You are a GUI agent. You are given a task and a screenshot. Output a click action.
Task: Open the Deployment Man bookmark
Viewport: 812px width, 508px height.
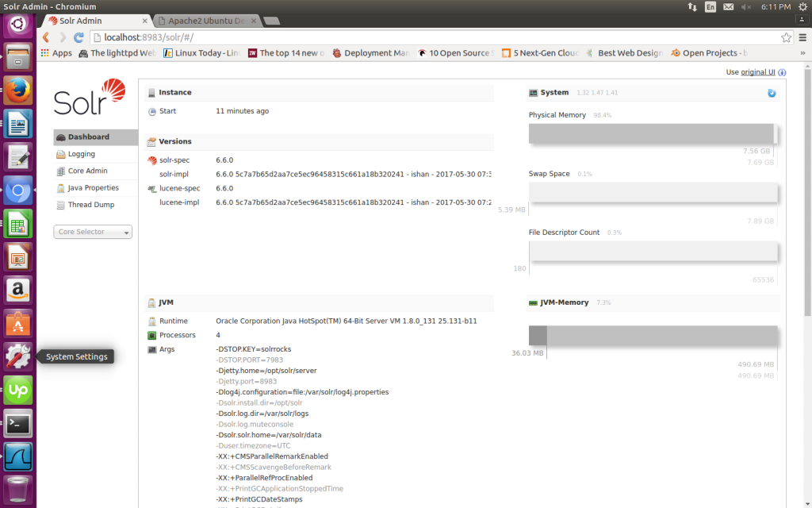(x=371, y=53)
